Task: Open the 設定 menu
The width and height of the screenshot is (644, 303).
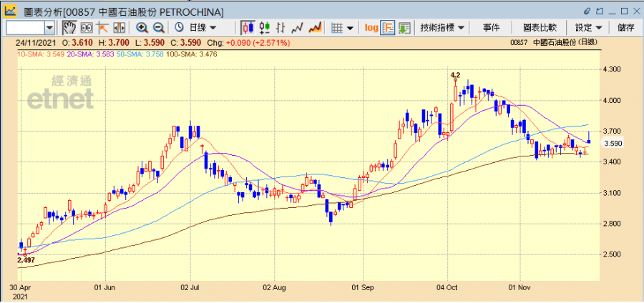Action: click(x=588, y=27)
